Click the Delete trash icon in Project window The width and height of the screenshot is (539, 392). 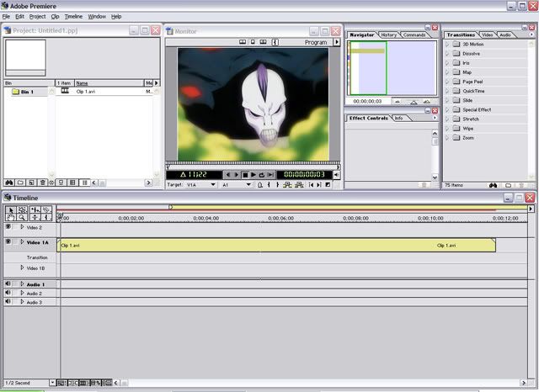pos(43,183)
